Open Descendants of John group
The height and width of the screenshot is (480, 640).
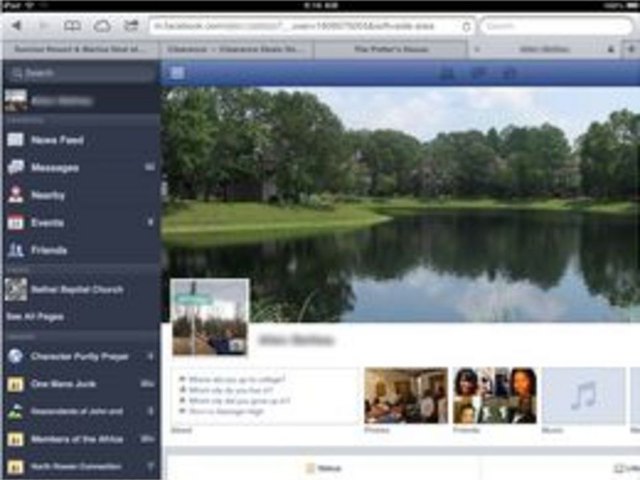point(81,411)
